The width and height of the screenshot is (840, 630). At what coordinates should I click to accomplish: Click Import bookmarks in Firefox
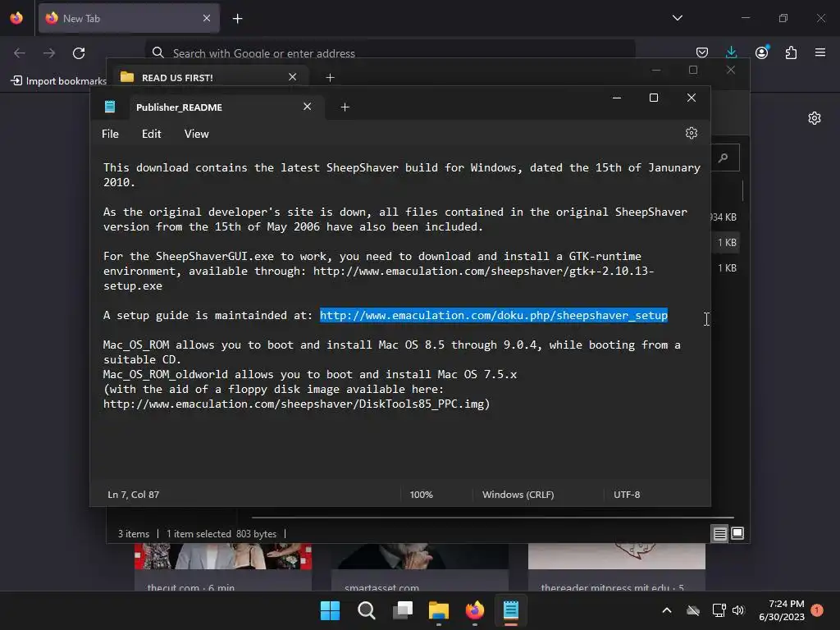click(x=58, y=81)
